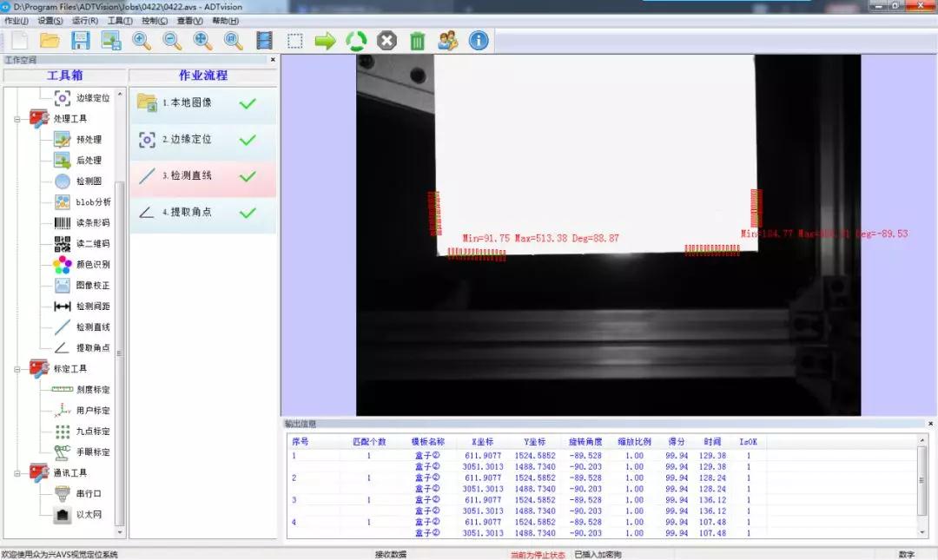The image size is (938, 560).
Task: Click green checkmark of step 3.检测直线
Action: 248,176
